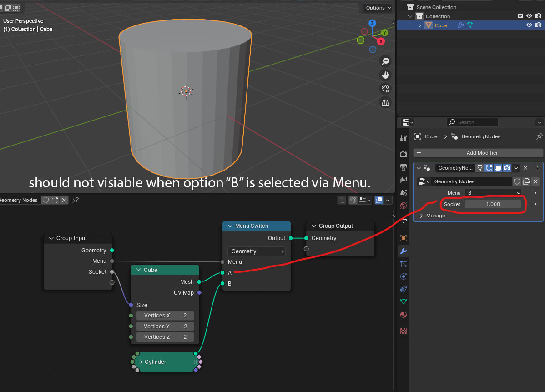
Task: Open the Object properties tab
Action: pyautogui.click(x=403, y=238)
